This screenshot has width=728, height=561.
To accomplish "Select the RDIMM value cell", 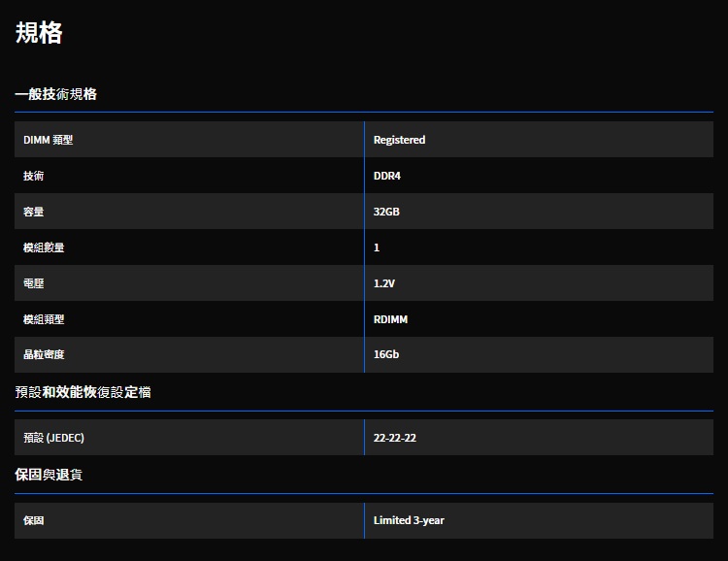I will (x=390, y=319).
